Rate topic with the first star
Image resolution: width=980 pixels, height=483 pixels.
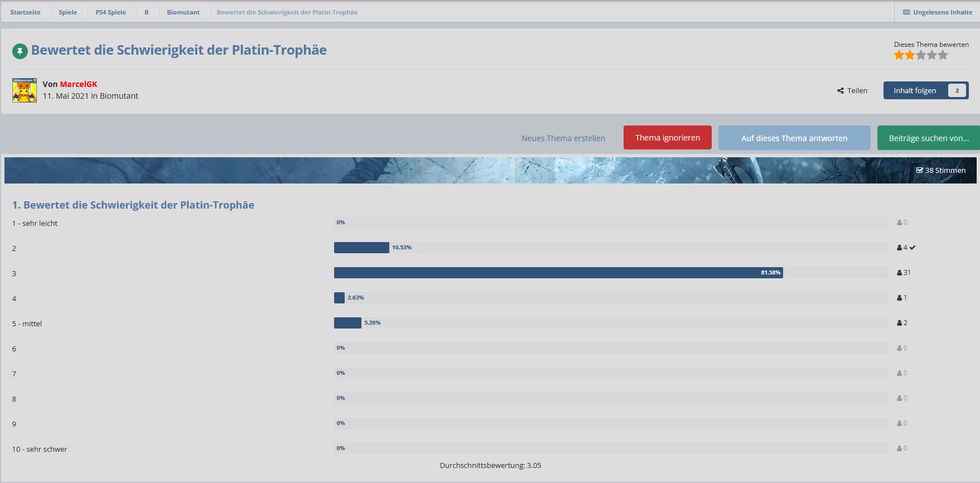899,55
